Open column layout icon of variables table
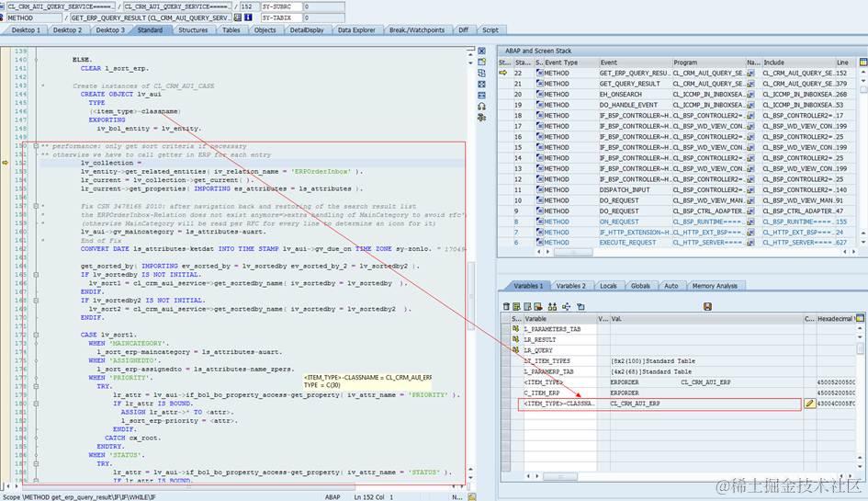This screenshot has height=501, width=868. pyautogui.click(x=860, y=318)
